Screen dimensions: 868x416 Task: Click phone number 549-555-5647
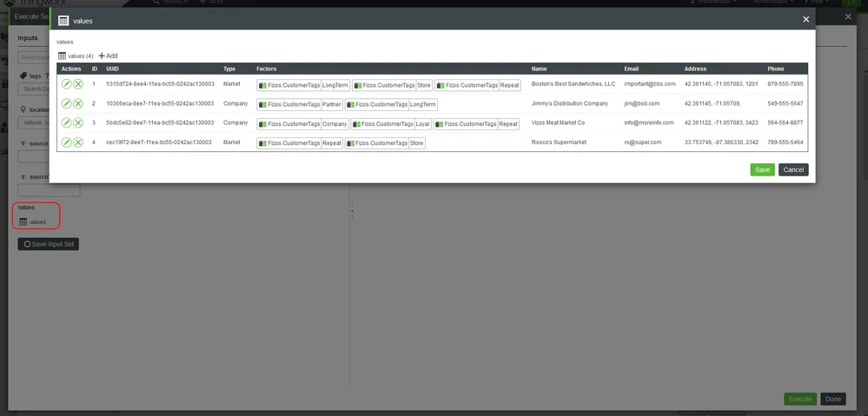tap(785, 103)
